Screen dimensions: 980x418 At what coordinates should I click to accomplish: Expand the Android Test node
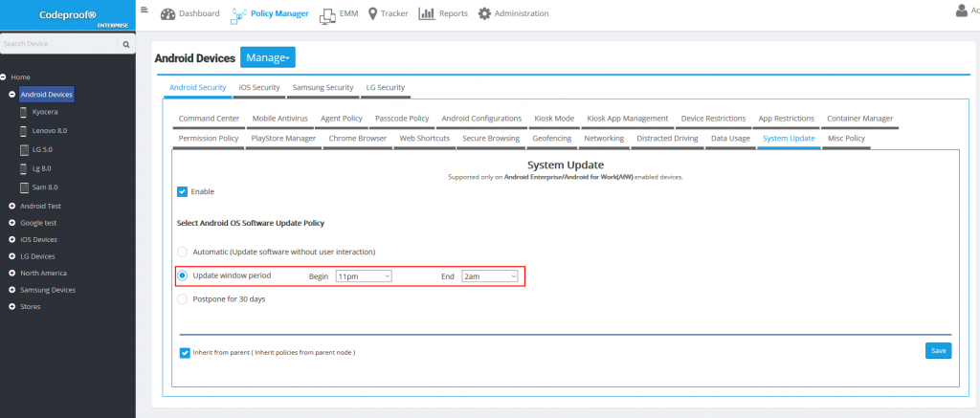tap(12, 207)
